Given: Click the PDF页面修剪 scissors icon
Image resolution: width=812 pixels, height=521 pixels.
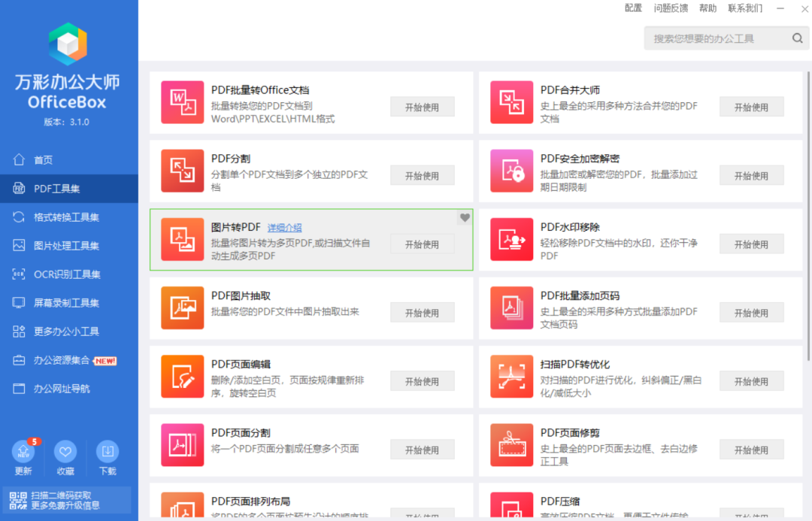Looking at the screenshot, I should tap(512, 445).
